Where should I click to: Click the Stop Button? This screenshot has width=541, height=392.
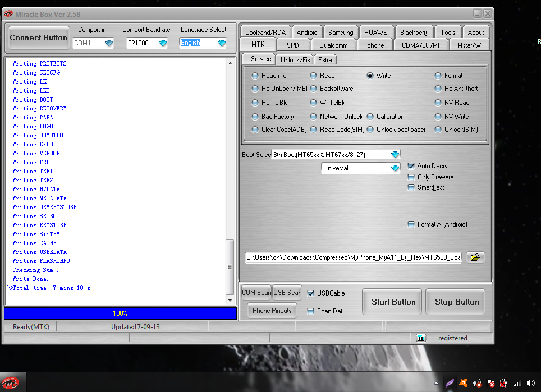[x=457, y=302]
